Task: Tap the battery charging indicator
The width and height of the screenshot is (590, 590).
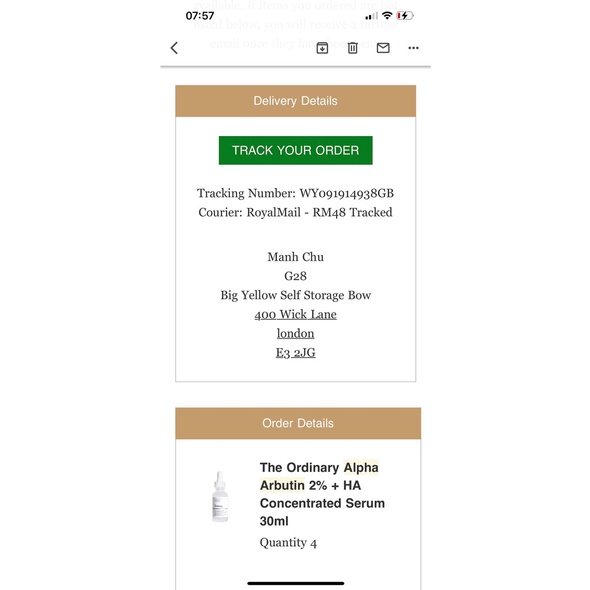Action: pos(405,15)
